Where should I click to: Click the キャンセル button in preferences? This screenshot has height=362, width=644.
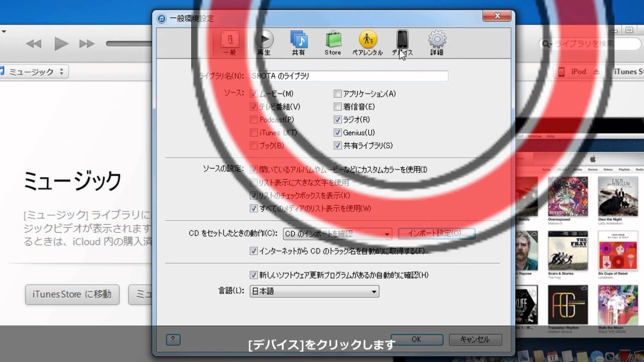tap(475, 339)
